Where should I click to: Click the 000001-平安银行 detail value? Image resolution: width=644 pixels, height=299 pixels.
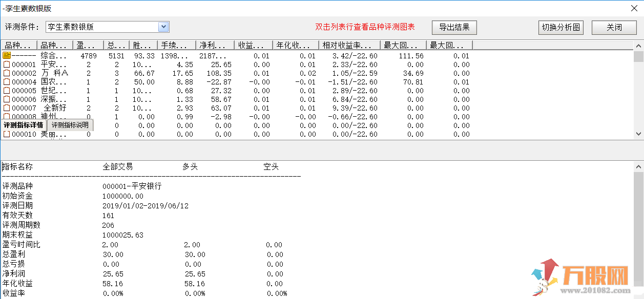click(x=132, y=186)
